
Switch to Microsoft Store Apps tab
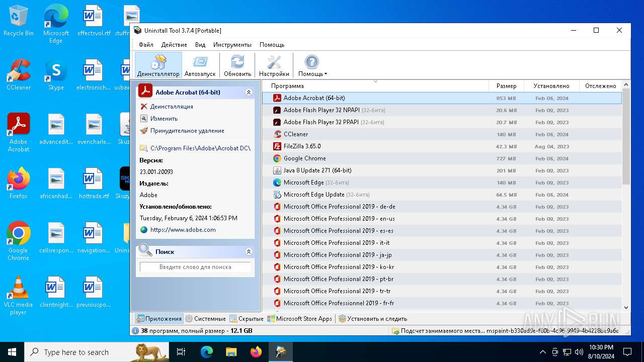pos(300,319)
